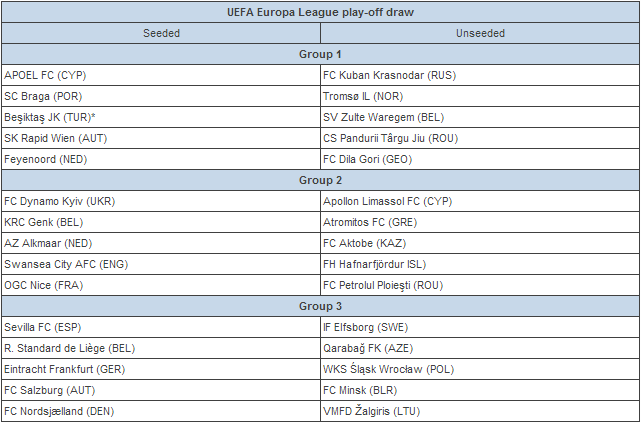Select the 'Unseeded' column header
The image size is (641, 422).
tap(479, 33)
